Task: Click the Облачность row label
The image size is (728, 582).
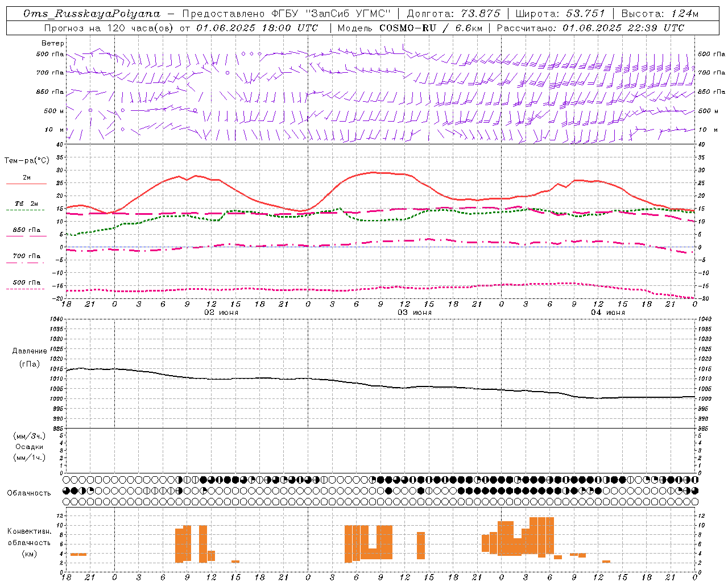Action: click(x=29, y=493)
